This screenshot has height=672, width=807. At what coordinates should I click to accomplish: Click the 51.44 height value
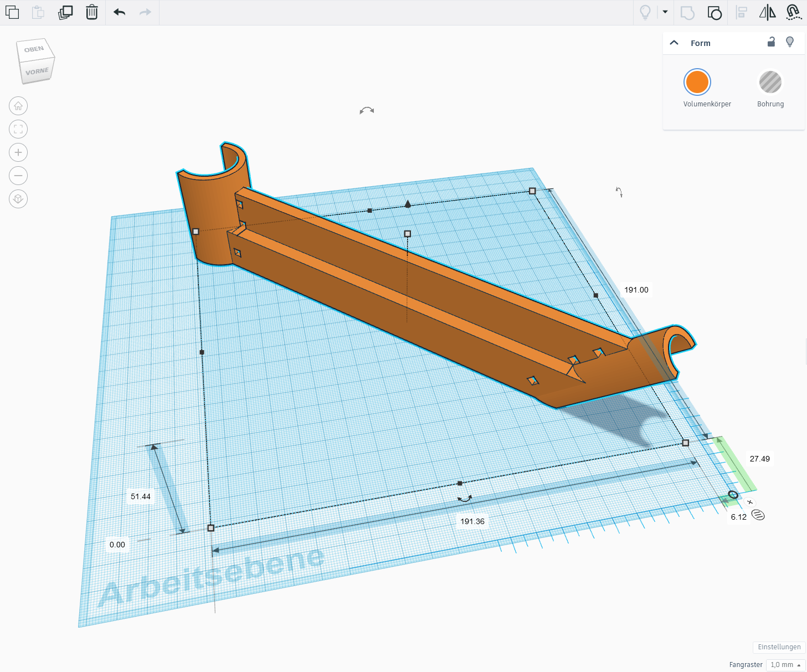[141, 496]
